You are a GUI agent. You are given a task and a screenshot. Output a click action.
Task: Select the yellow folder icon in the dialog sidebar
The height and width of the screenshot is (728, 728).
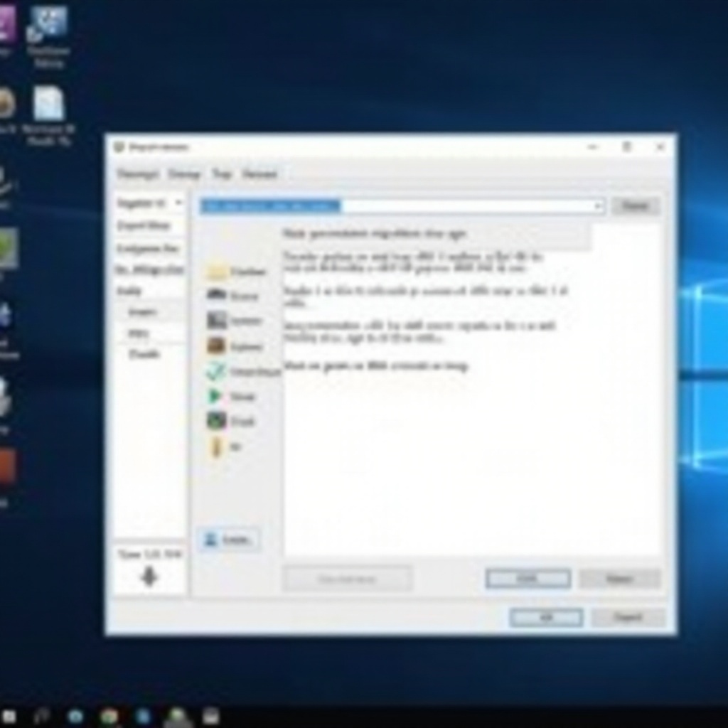[x=216, y=271]
